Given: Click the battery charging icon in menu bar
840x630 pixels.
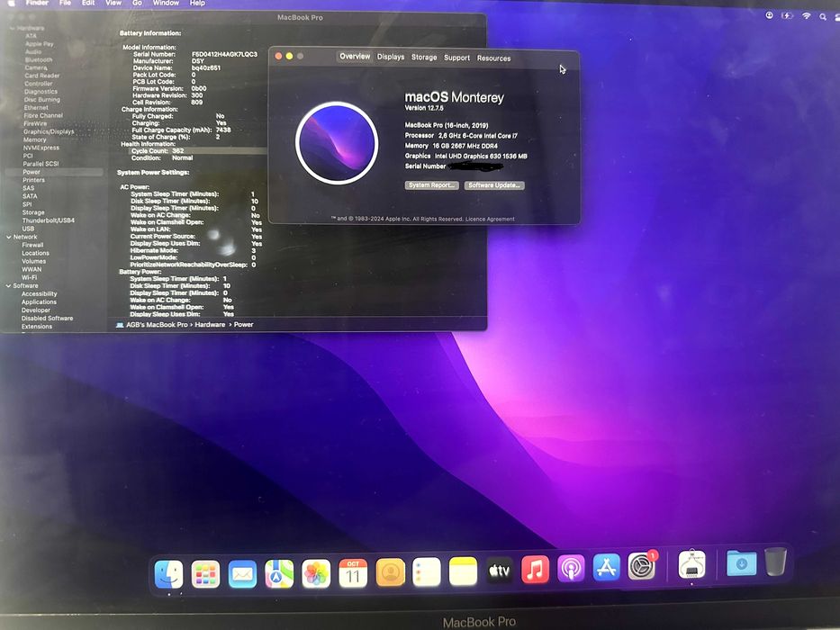Looking at the screenshot, I should click(x=787, y=15).
